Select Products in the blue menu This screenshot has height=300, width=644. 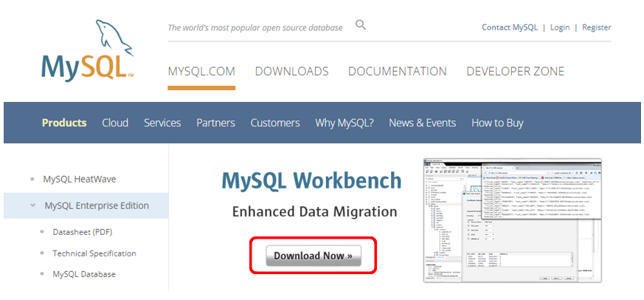coord(64,123)
